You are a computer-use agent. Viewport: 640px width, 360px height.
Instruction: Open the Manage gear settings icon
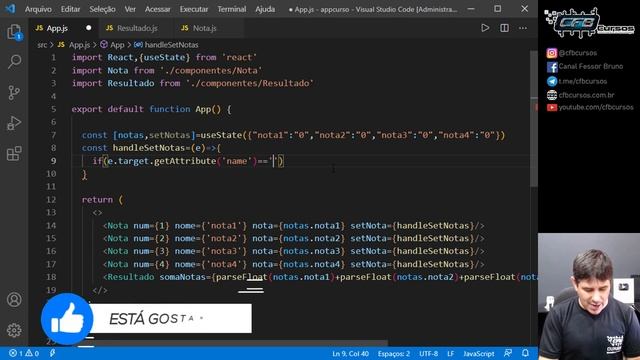pos(14,330)
